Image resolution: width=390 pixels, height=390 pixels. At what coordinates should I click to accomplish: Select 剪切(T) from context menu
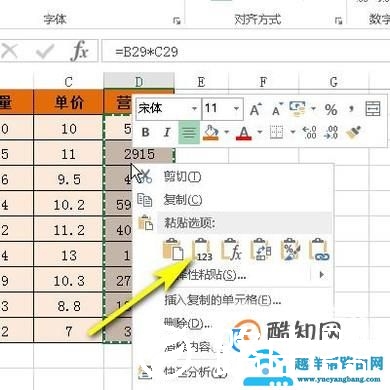point(182,176)
